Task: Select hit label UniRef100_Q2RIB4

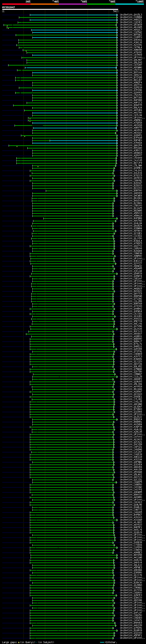Action: [131, 349]
